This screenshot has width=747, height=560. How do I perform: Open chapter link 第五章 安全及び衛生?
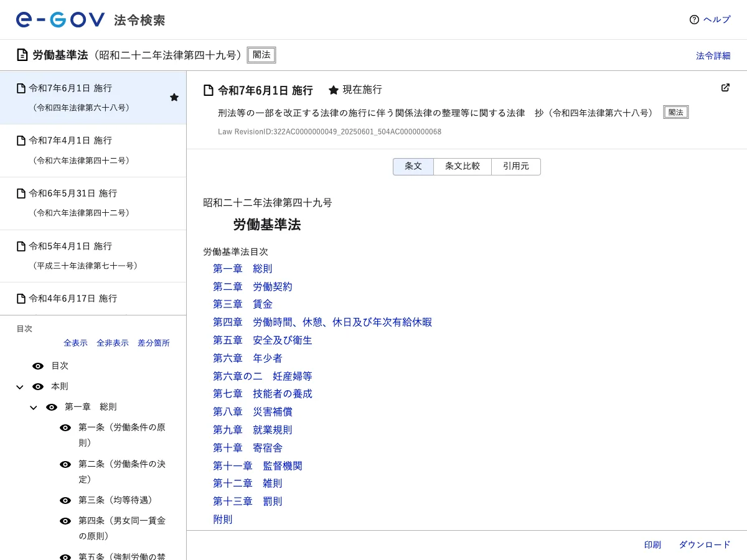[263, 340]
